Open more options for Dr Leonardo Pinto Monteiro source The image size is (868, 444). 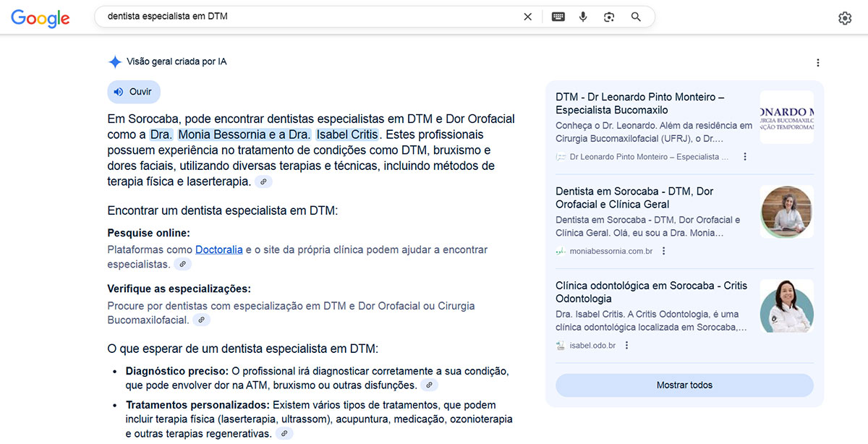pyautogui.click(x=745, y=157)
